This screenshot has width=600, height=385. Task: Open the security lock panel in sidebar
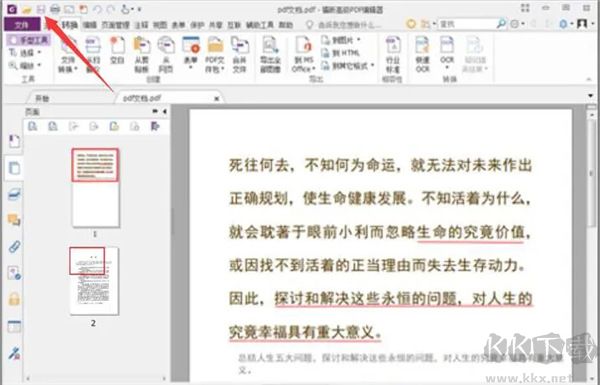pos(14,299)
